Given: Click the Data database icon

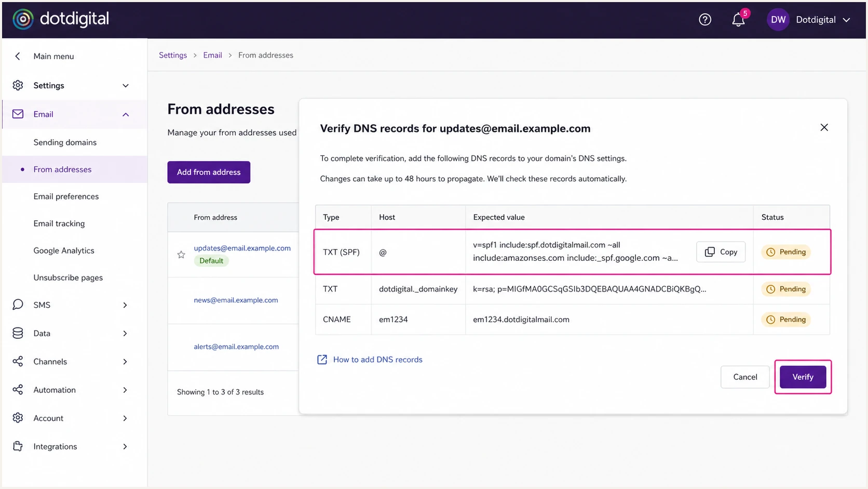Looking at the screenshot, I should (x=18, y=333).
